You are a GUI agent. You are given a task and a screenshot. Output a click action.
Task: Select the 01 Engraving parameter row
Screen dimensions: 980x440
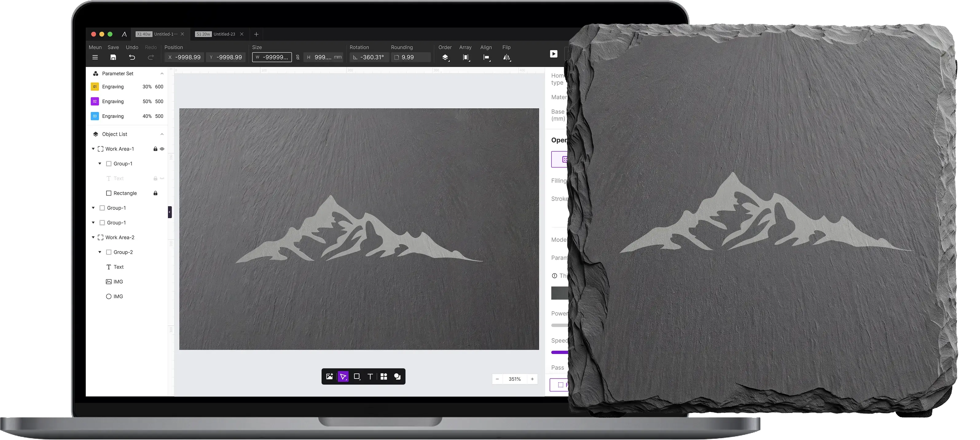127,87
